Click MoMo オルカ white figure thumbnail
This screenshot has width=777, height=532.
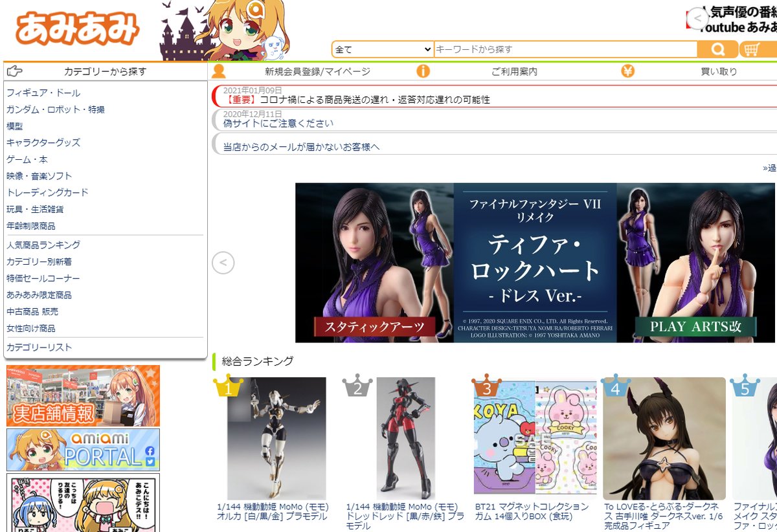(x=276, y=438)
